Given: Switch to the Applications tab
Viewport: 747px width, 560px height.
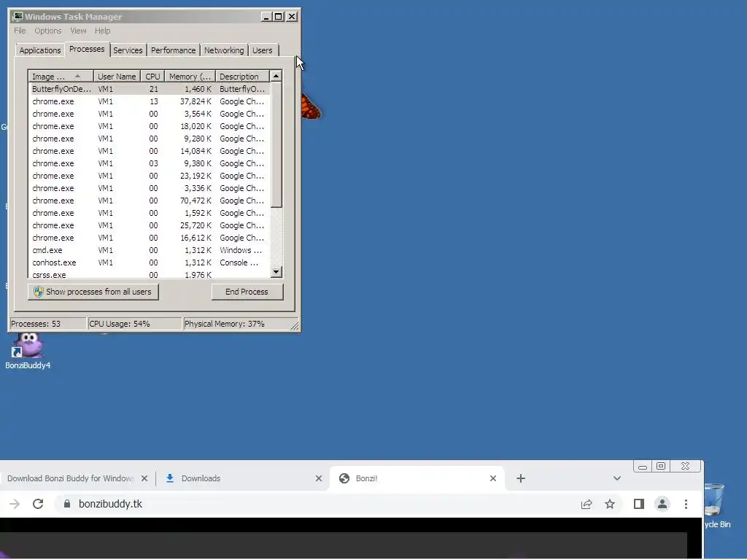Looking at the screenshot, I should pos(40,50).
